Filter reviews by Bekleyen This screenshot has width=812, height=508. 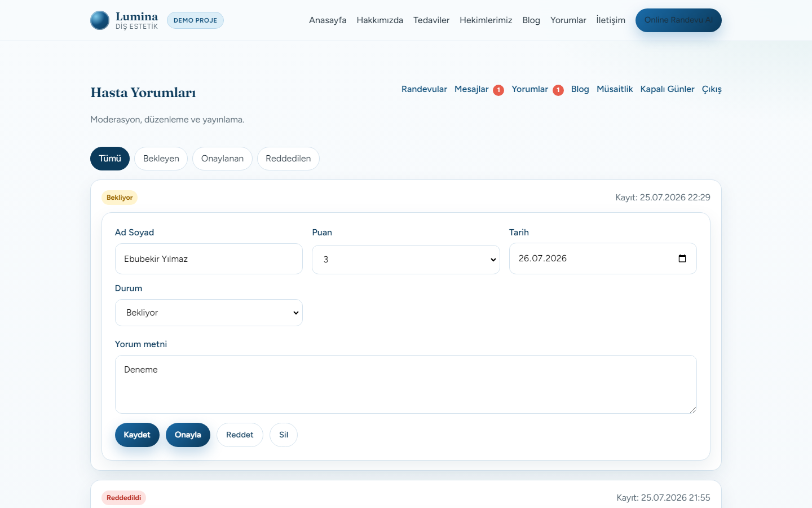pos(161,159)
